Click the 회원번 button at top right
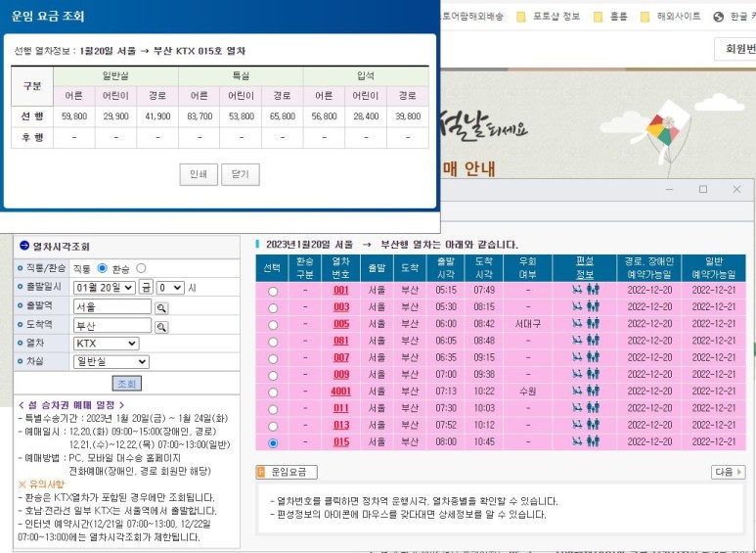This screenshot has height=553, width=756. pyautogui.click(x=735, y=49)
